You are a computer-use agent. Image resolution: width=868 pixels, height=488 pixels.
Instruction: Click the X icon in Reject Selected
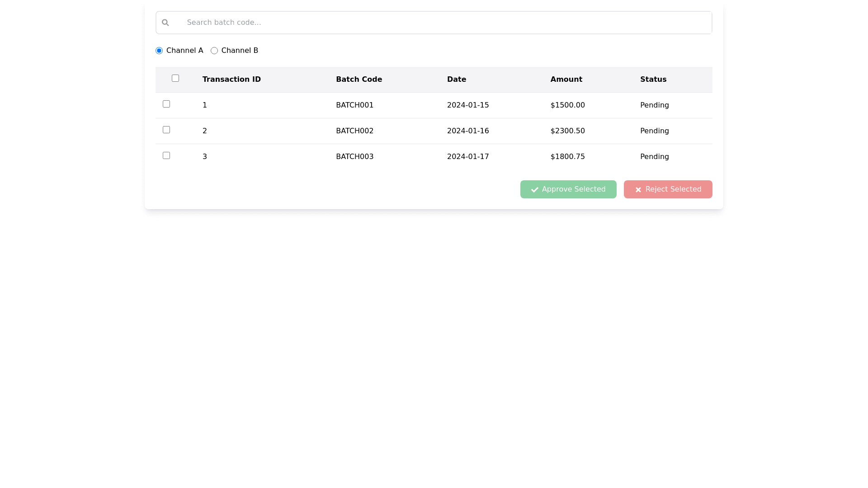[638, 190]
